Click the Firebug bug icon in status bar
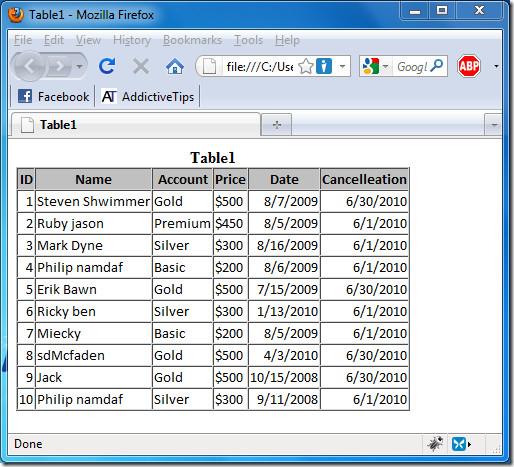This screenshot has height=467, width=514. pos(435,444)
